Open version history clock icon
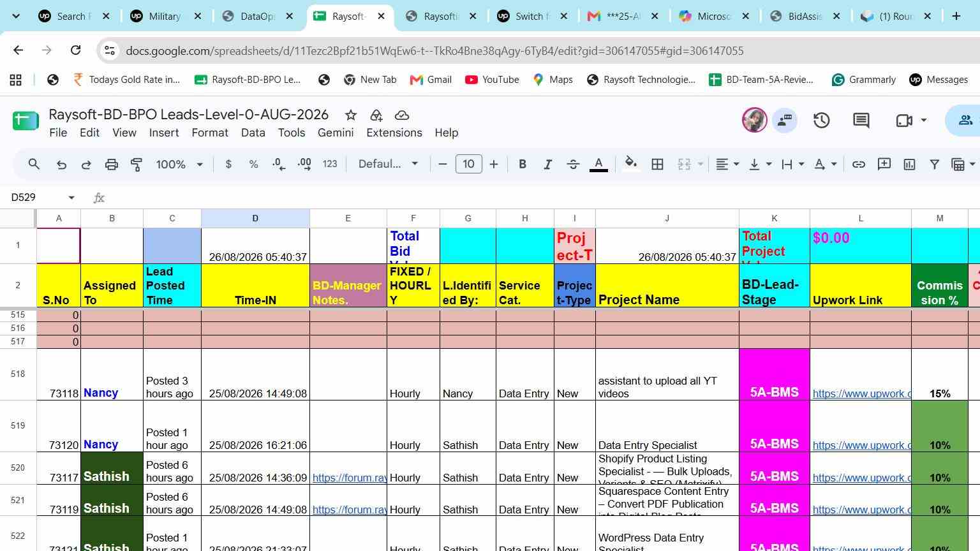Image resolution: width=980 pixels, height=551 pixels. 821,120
